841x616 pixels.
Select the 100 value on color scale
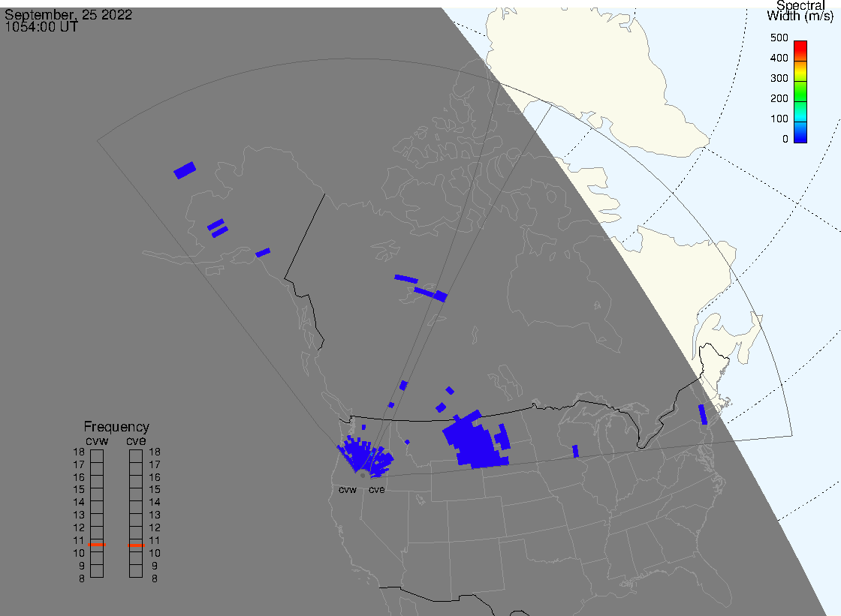[779, 119]
